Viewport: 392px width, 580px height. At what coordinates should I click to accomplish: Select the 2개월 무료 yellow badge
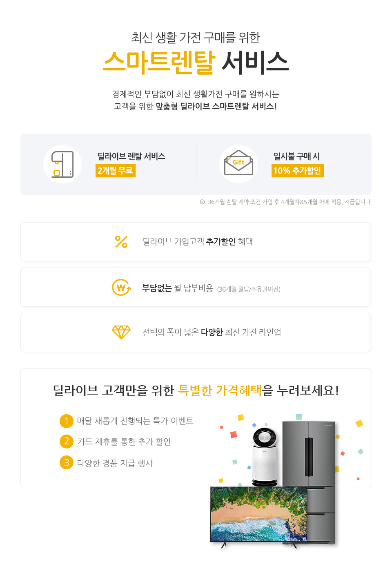[x=116, y=170]
